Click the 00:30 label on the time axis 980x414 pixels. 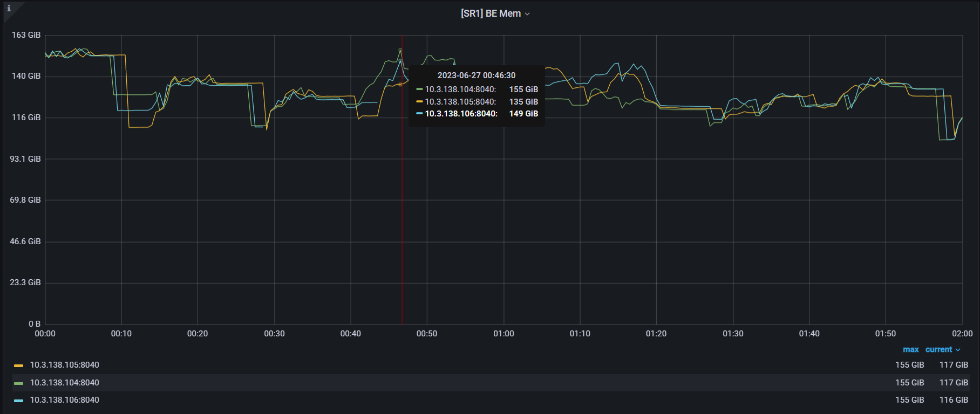point(274,334)
